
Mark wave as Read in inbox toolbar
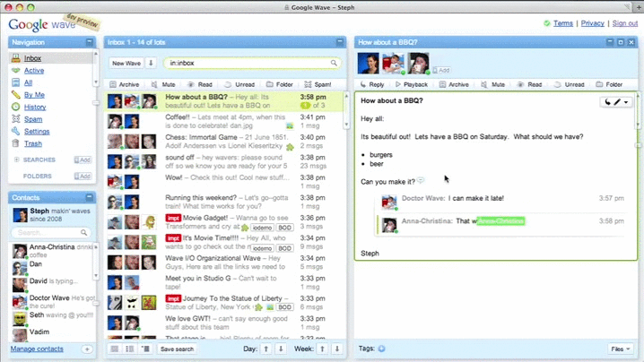coord(200,84)
